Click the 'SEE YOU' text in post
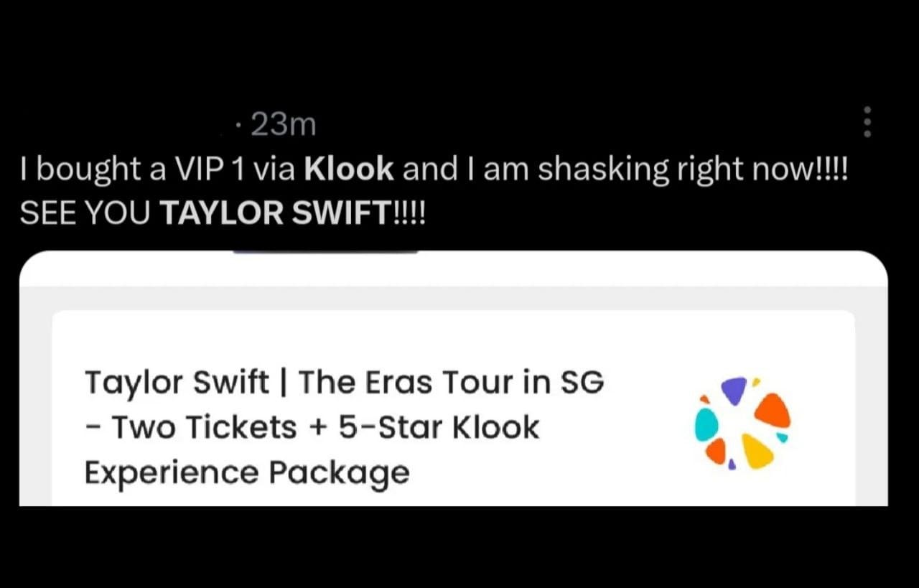The height and width of the screenshot is (588, 919). click(85, 213)
